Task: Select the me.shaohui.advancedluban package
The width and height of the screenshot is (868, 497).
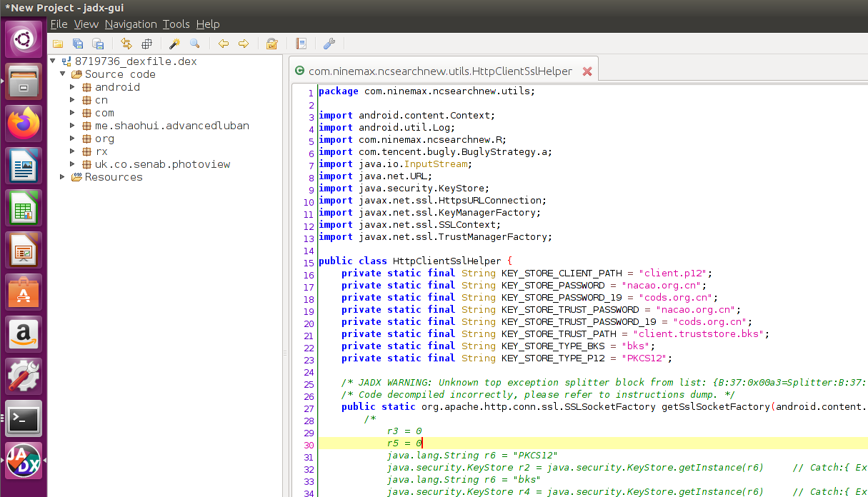Action: 171,126
